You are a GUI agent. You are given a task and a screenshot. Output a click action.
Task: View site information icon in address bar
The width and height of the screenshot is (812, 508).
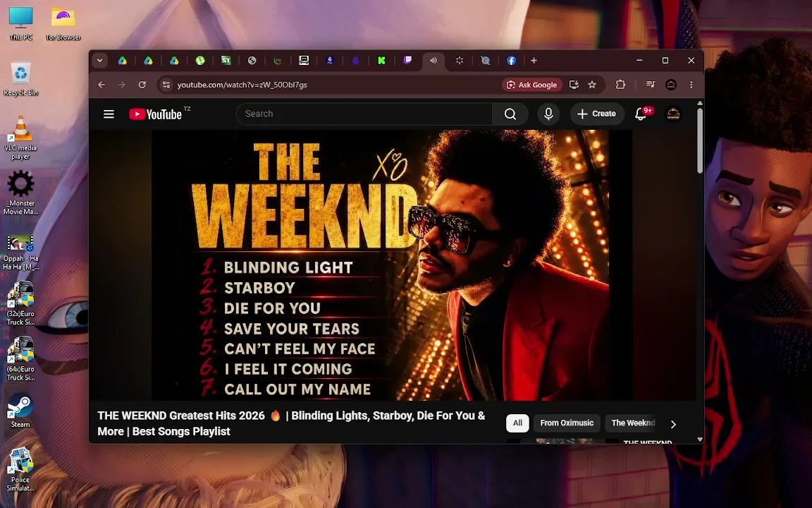pos(166,85)
